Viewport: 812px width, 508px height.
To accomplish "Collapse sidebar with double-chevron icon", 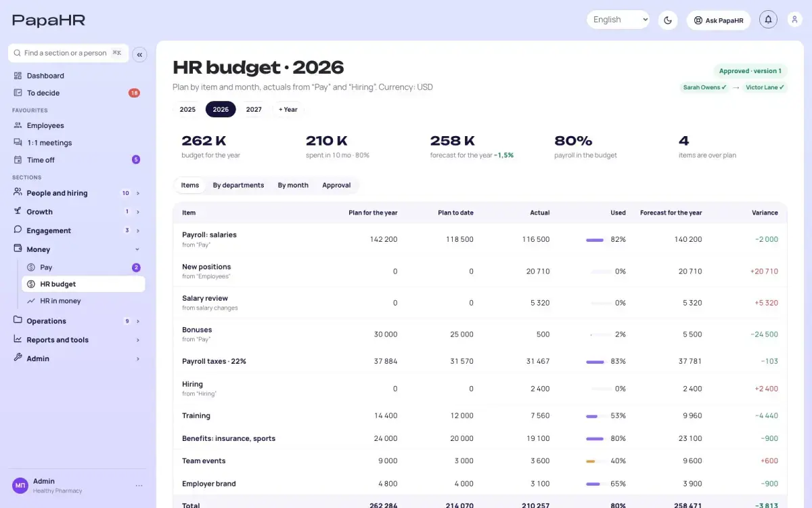I will click(x=139, y=55).
